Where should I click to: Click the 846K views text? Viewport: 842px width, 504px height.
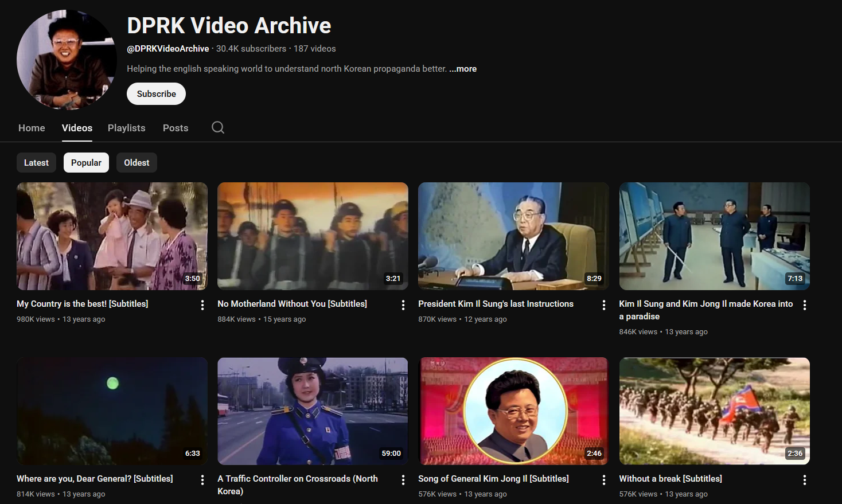[638, 332]
